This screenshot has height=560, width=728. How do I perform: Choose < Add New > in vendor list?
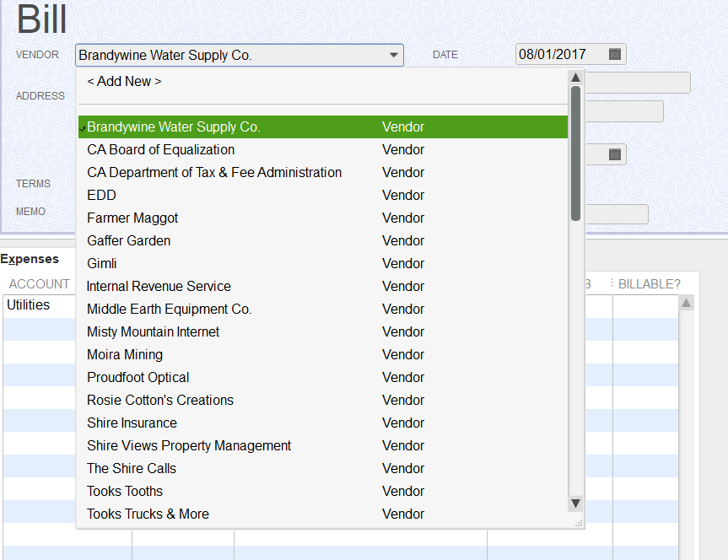click(125, 81)
